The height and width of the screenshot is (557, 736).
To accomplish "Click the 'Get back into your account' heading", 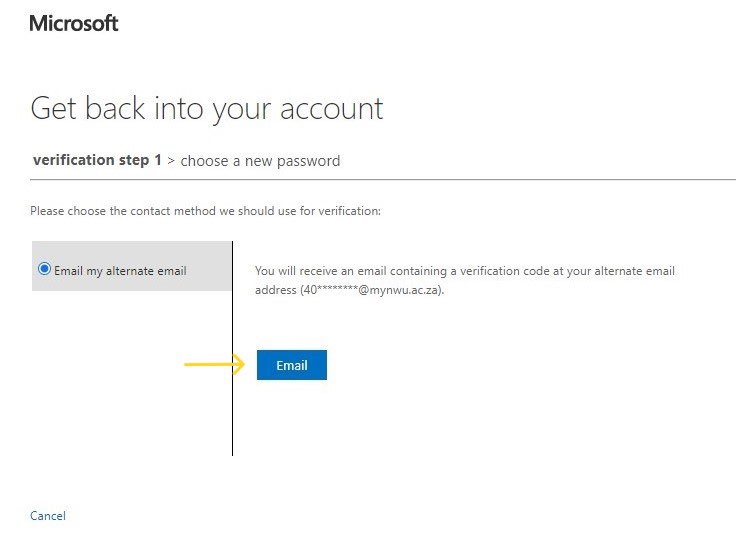I will coord(207,109).
